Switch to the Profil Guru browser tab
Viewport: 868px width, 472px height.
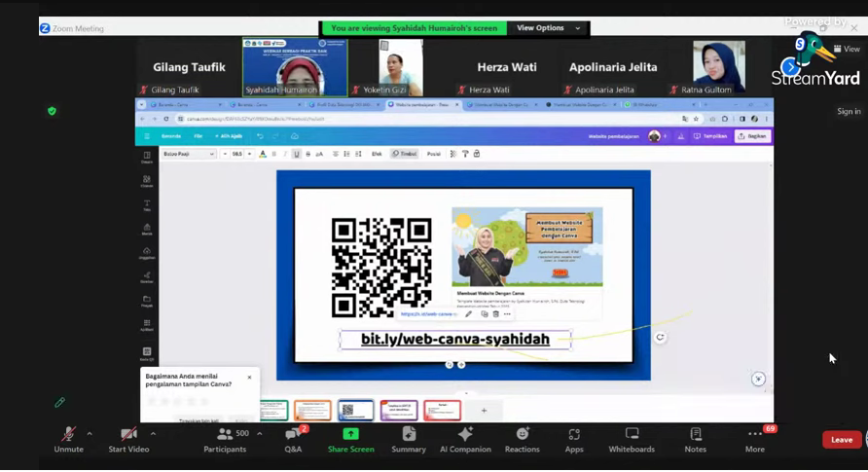point(344,104)
